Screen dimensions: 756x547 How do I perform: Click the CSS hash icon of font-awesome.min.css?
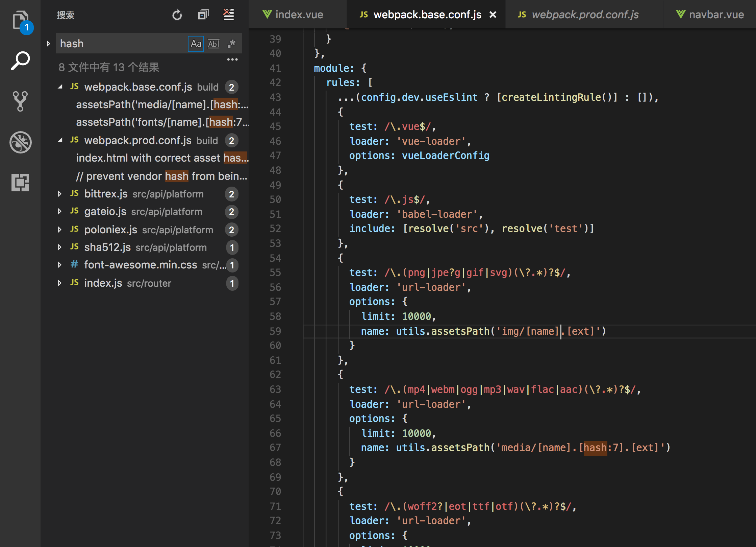[74, 264]
